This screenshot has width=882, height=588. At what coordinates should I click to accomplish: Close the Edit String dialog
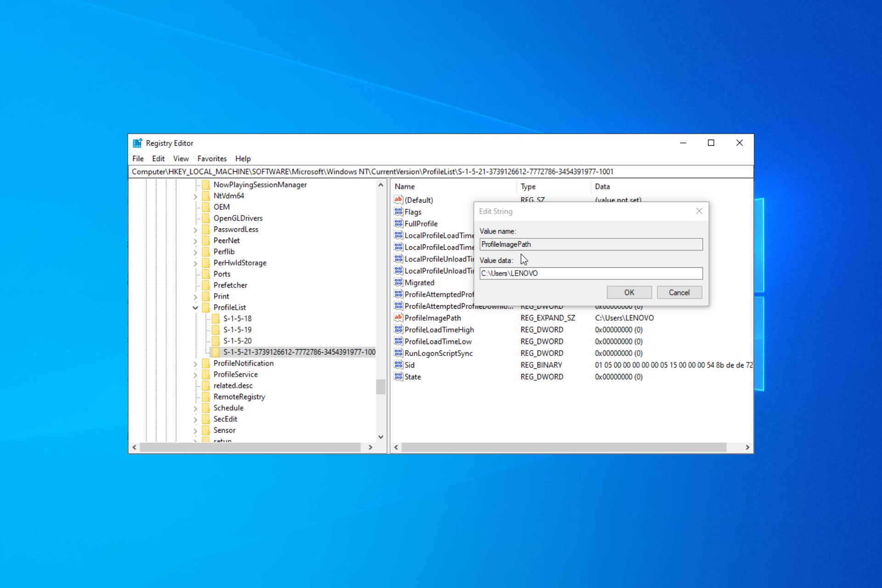(699, 211)
